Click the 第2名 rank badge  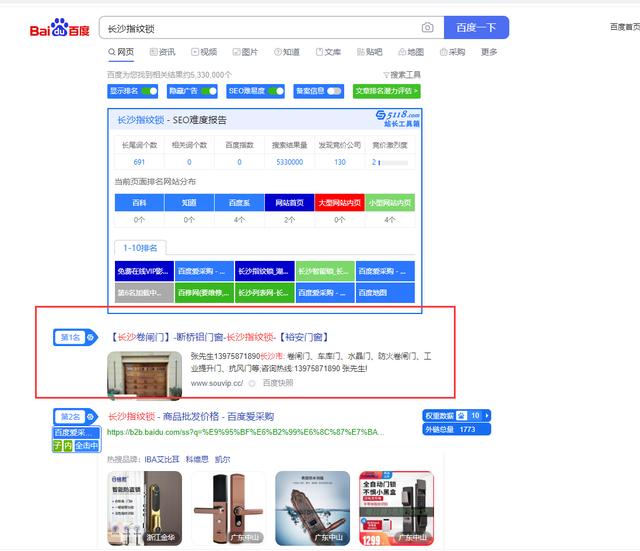point(75,417)
